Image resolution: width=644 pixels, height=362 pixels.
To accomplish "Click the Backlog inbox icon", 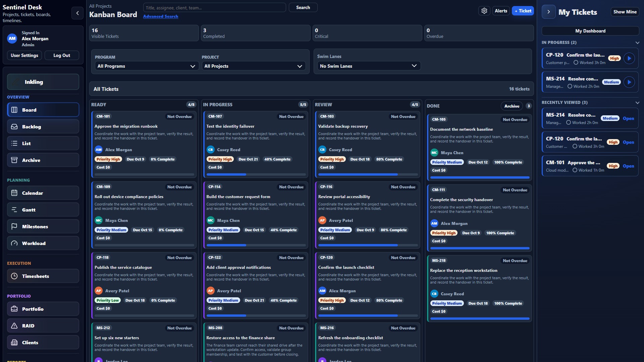I will coord(14,127).
